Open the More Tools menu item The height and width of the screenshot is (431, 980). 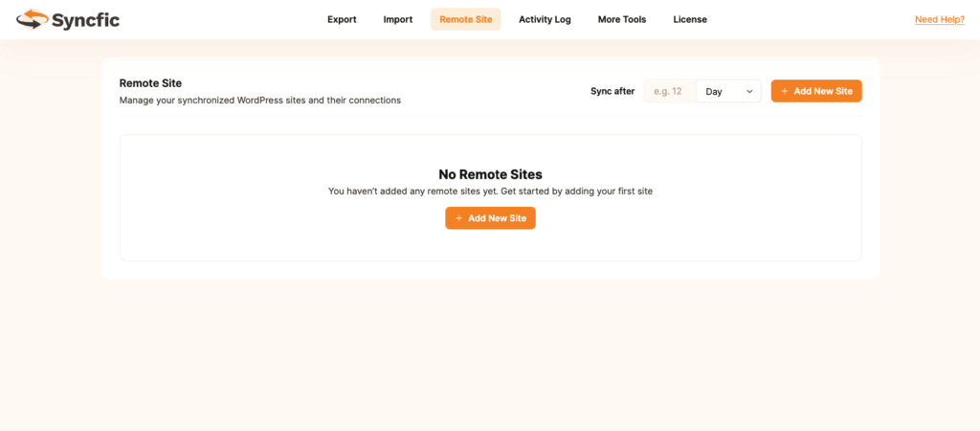pos(621,19)
